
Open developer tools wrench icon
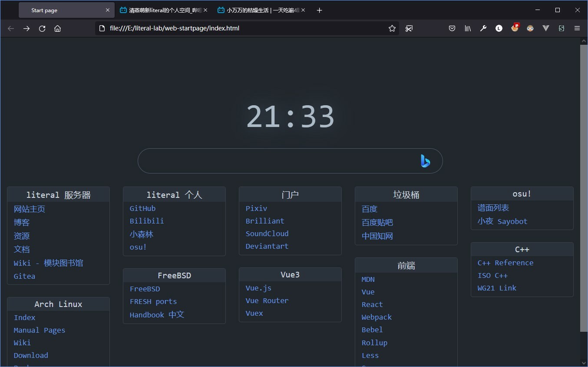(483, 28)
